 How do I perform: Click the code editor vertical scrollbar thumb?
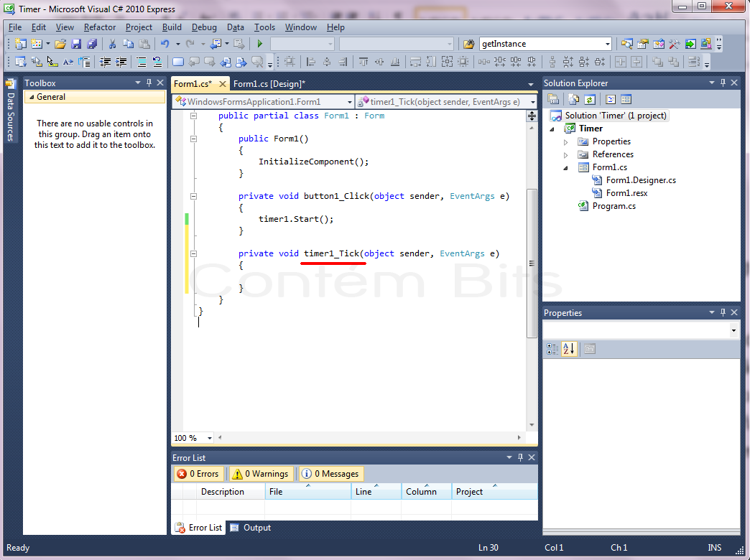pyautogui.click(x=532, y=263)
